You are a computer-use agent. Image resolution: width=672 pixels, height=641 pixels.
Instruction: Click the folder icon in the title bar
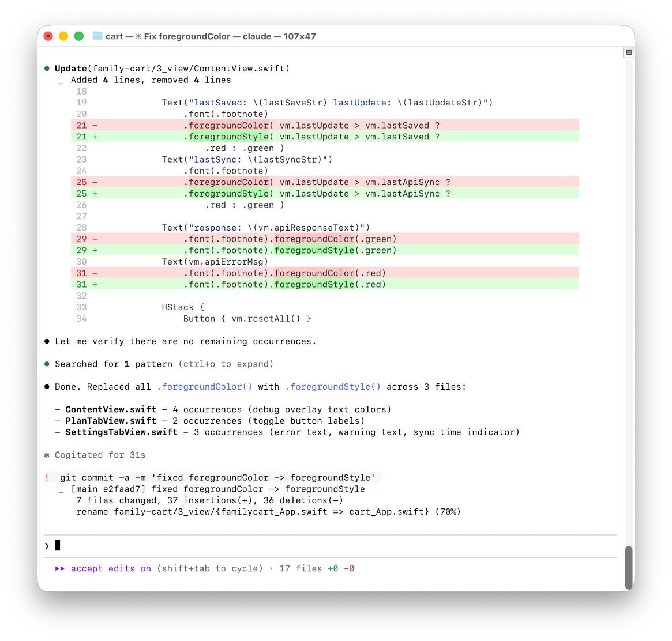tap(97, 36)
